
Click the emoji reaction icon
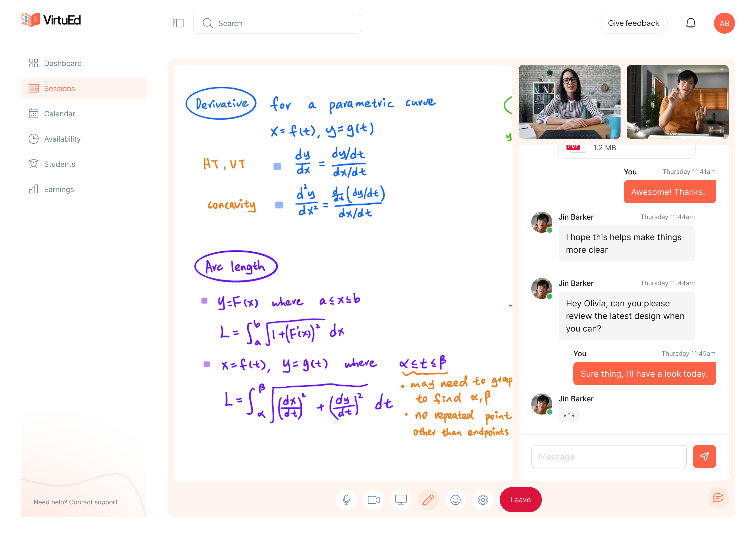coord(455,500)
